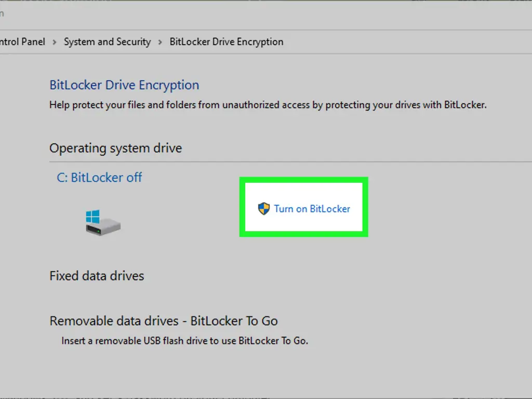Expand the chevron after System and Security
This screenshot has height=399, width=532.
coord(160,42)
